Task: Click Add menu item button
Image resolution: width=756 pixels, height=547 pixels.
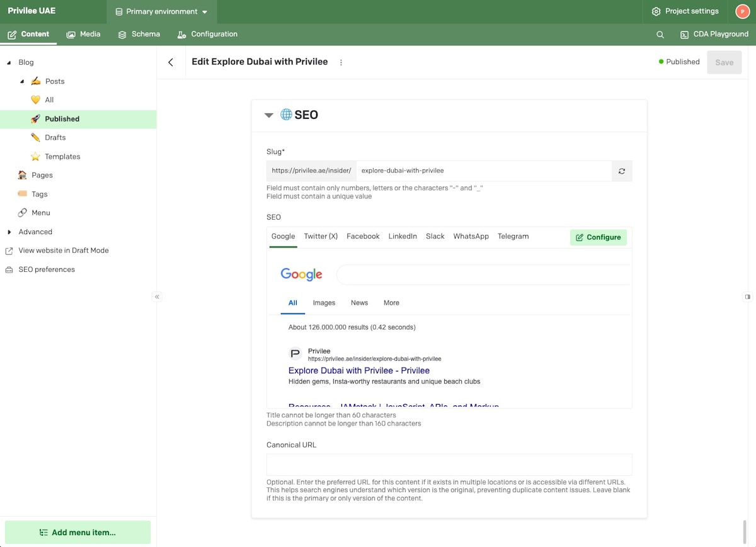Action: (78, 533)
